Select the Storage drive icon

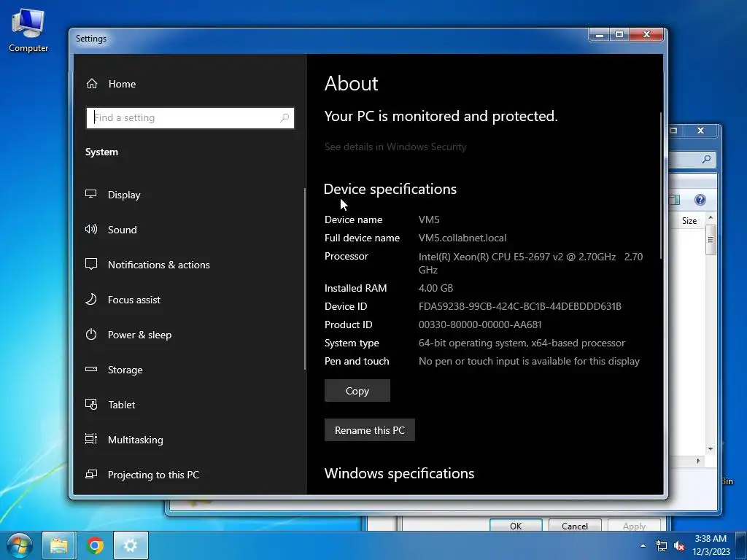pos(91,369)
